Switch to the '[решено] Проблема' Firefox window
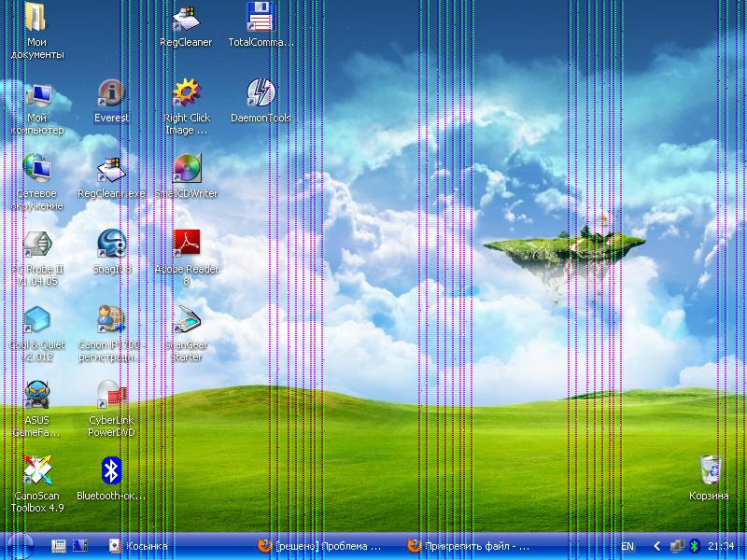 [322, 546]
